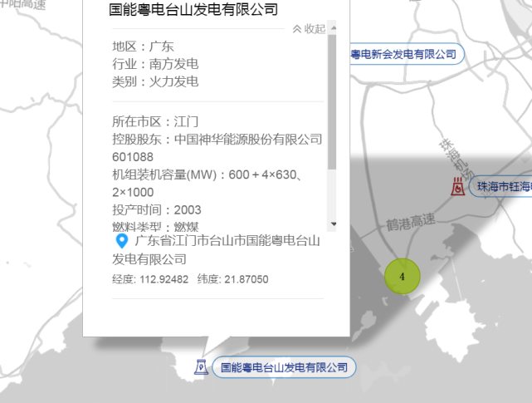Click the 类别：火力发电 line
The height and width of the screenshot is (403, 532).
(x=155, y=81)
